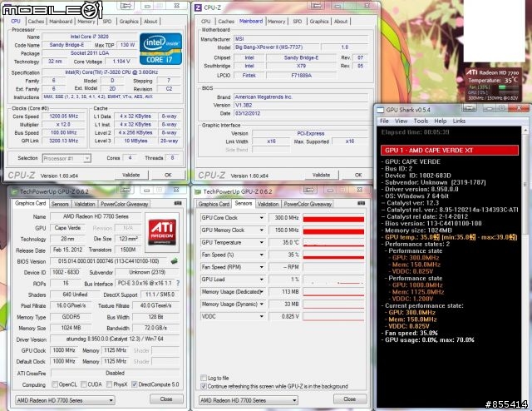Open the SPD tab in CPU-Z Mainboard window
The width and height of the screenshot is (532, 411).
[298, 21]
